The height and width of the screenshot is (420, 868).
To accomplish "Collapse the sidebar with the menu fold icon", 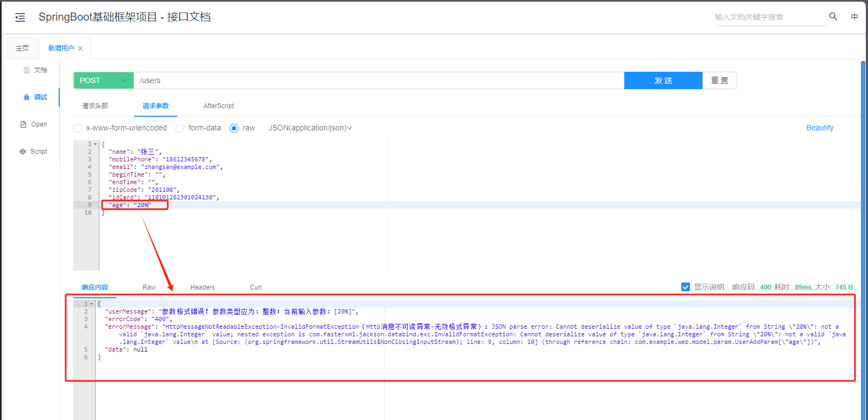I will click(20, 17).
